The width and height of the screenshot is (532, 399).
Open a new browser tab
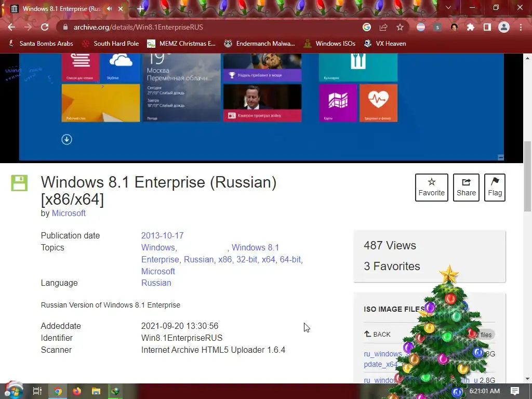click(x=140, y=9)
